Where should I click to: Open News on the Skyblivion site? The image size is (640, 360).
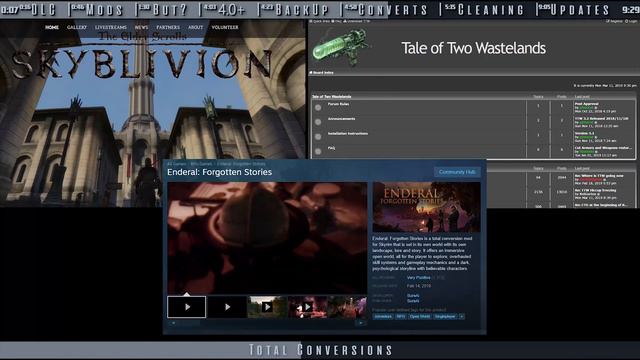pos(141,27)
